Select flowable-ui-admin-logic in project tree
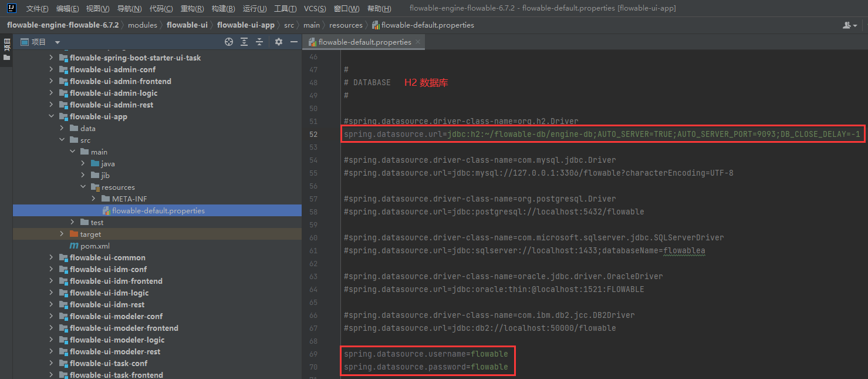This screenshot has height=379, width=868. 114,93
